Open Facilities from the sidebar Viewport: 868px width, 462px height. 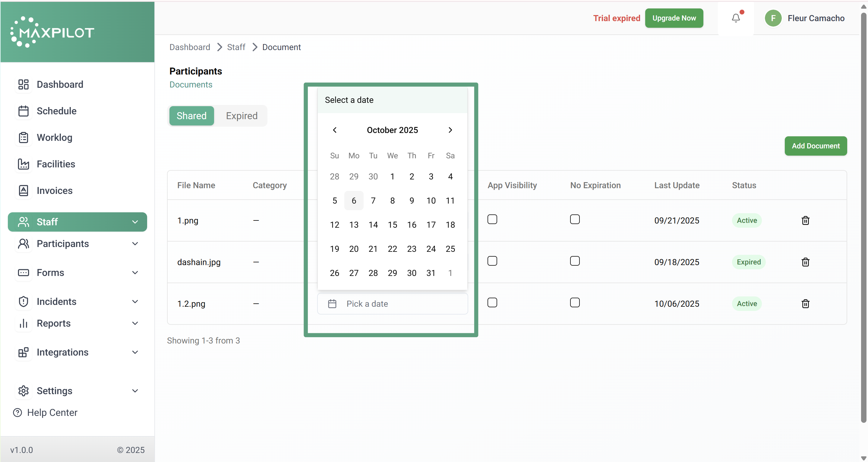click(55, 164)
